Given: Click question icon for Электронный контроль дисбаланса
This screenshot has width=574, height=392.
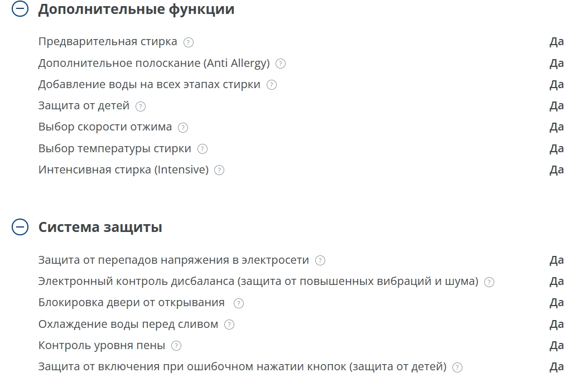Looking at the screenshot, I should click(x=489, y=282).
